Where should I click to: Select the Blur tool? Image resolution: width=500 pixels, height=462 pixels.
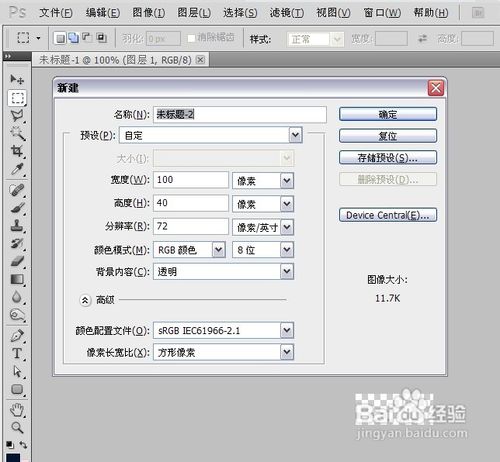(17, 297)
